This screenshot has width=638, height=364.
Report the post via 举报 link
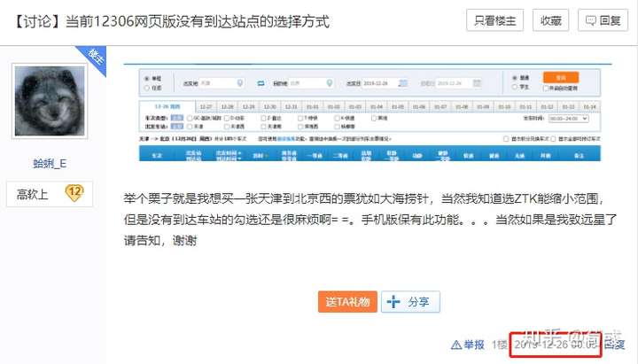point(468,345)
